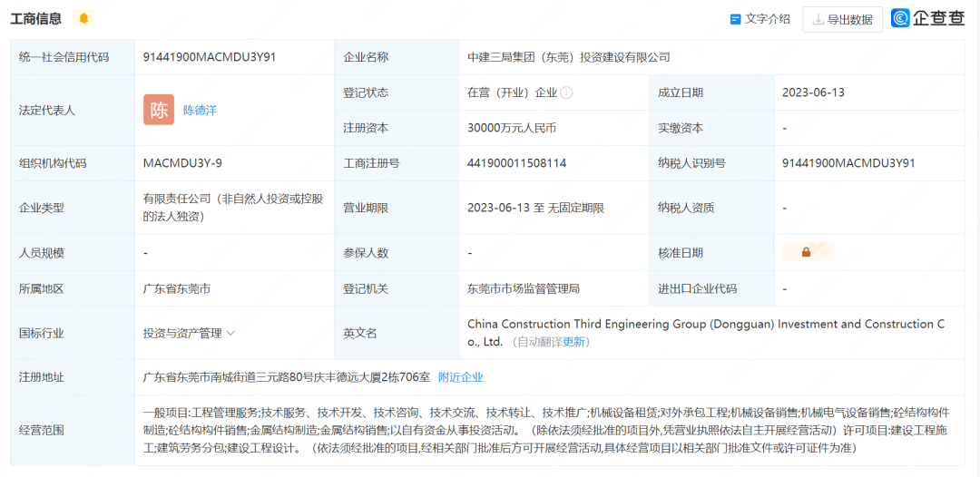The image size is (980, 477).
Task: Click the 工商注册号 label
Action: pos(371,163)
